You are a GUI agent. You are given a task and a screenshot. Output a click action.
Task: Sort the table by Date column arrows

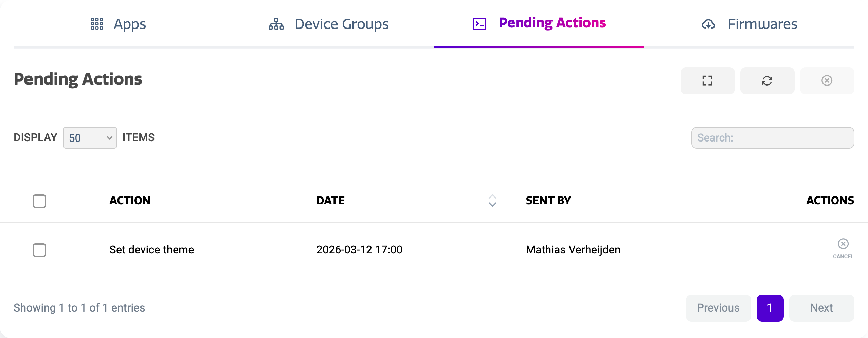click(492, 201)
